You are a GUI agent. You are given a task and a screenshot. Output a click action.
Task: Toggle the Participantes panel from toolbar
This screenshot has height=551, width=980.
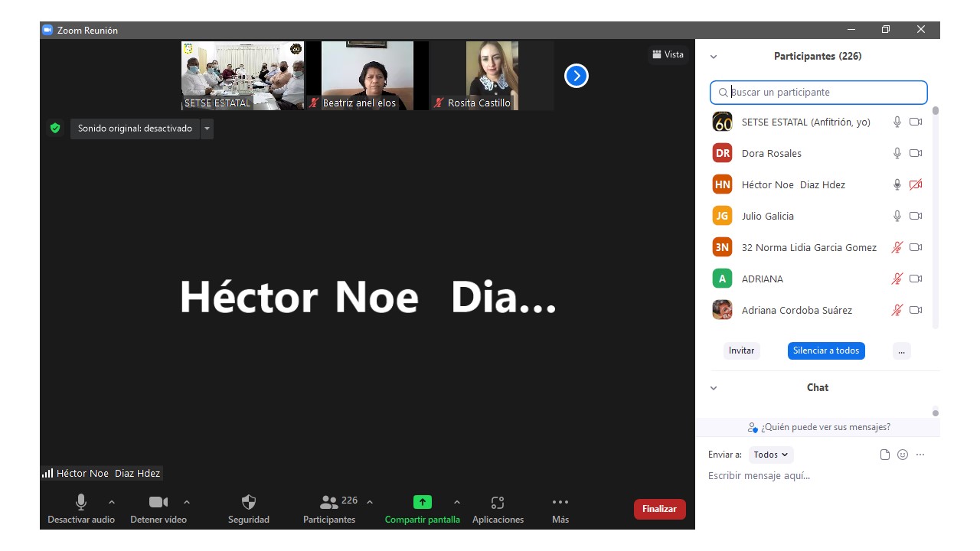(329, 510)
